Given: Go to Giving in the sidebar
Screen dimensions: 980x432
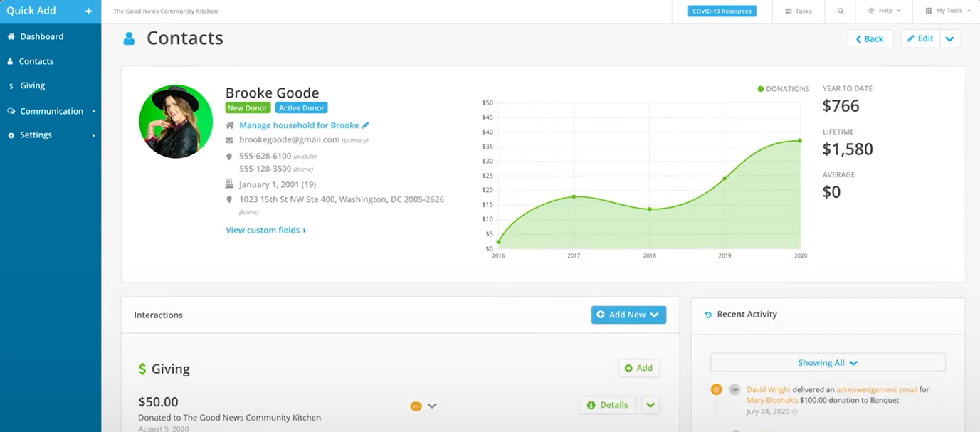Looking at the screenshot, I should point(32,85).
